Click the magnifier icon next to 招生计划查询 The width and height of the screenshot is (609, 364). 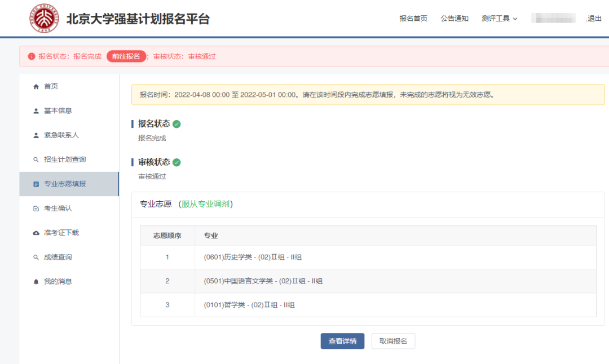click(34, 159)
